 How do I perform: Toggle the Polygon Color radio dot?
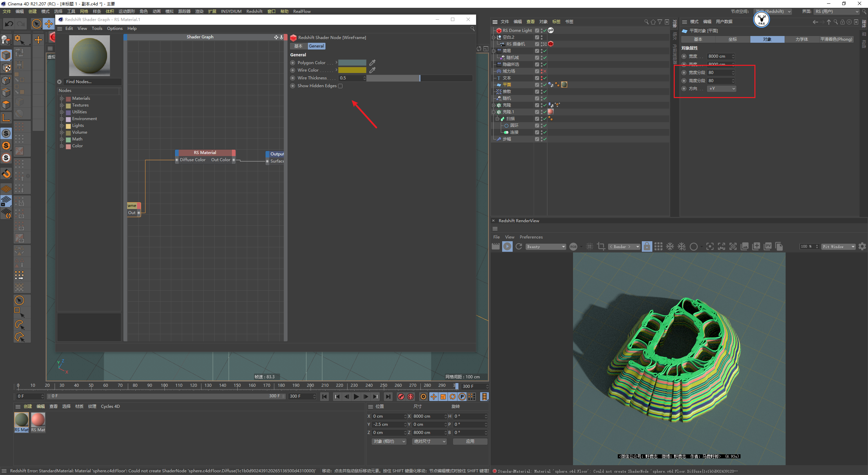tap(293, 63)
